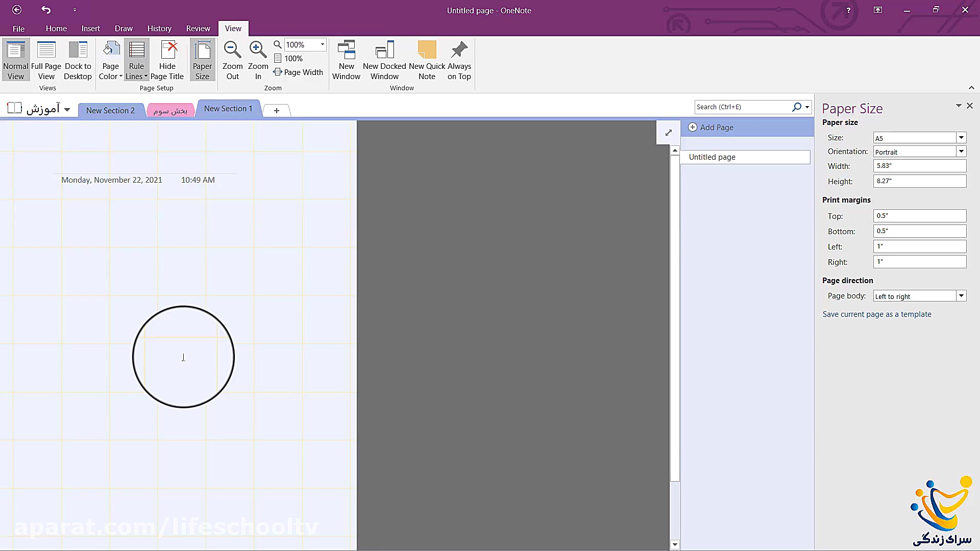980x551 pixels.
Task: Expand the Orientation dropdown showing Portrait
Action: [961, 152]
